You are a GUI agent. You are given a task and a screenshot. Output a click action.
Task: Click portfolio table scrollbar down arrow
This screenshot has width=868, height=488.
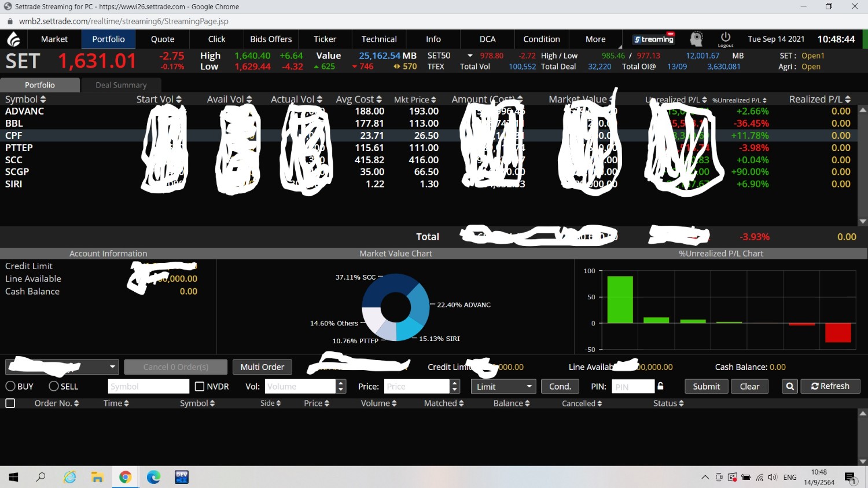pos(863,221)
